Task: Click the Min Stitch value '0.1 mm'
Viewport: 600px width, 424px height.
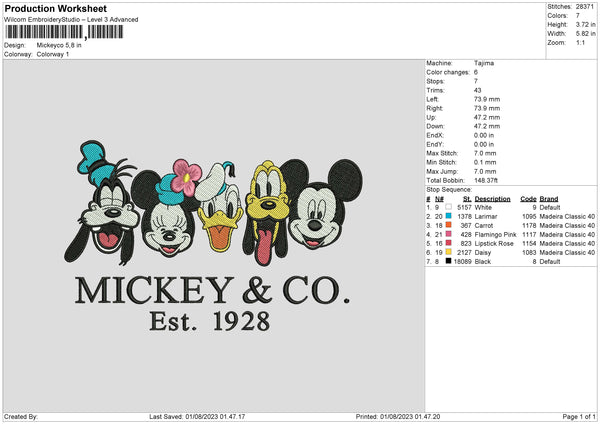Action: coord(485,162)
